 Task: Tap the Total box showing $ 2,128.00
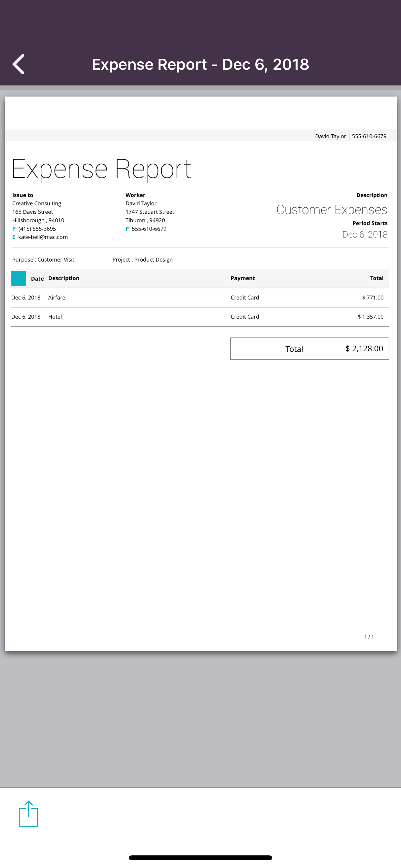tap(309, 349)
